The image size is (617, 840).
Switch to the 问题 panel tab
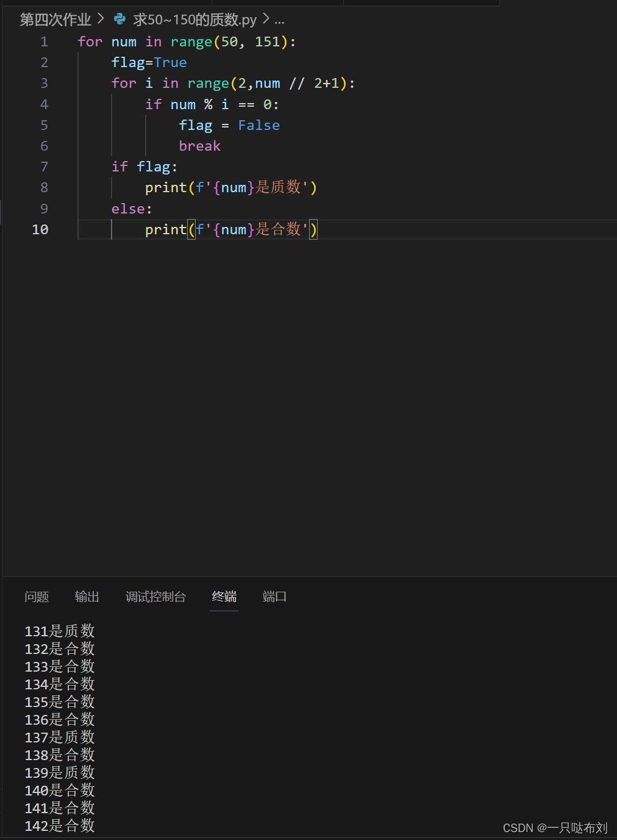[x=37, y=597]
